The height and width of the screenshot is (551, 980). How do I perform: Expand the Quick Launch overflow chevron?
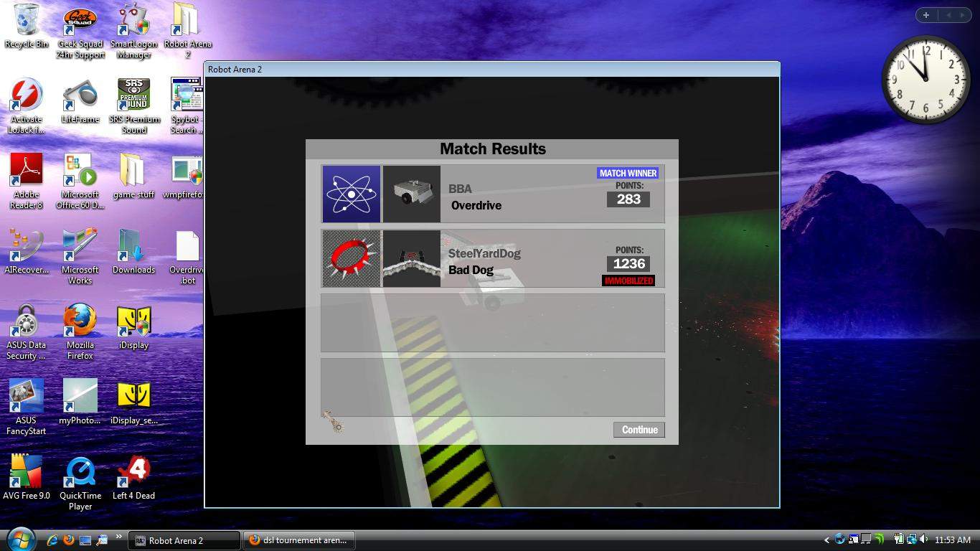119,536
